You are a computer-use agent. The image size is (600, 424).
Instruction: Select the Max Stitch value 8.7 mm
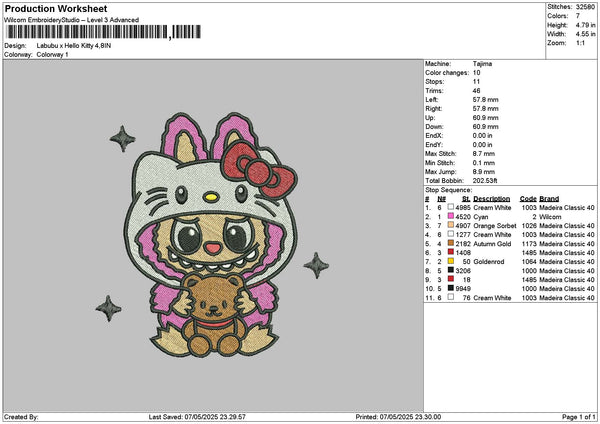(x=484, y=153)
